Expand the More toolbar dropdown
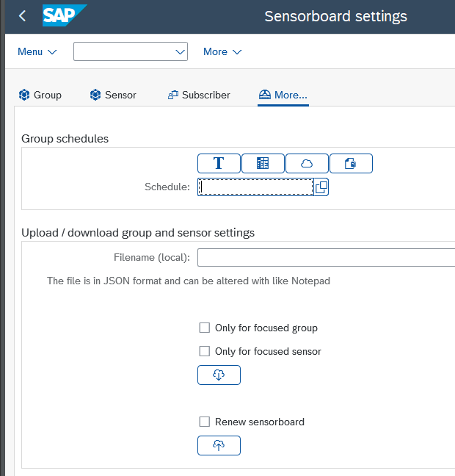This screenshot has height=476, width=455. (x=222, y=51)
